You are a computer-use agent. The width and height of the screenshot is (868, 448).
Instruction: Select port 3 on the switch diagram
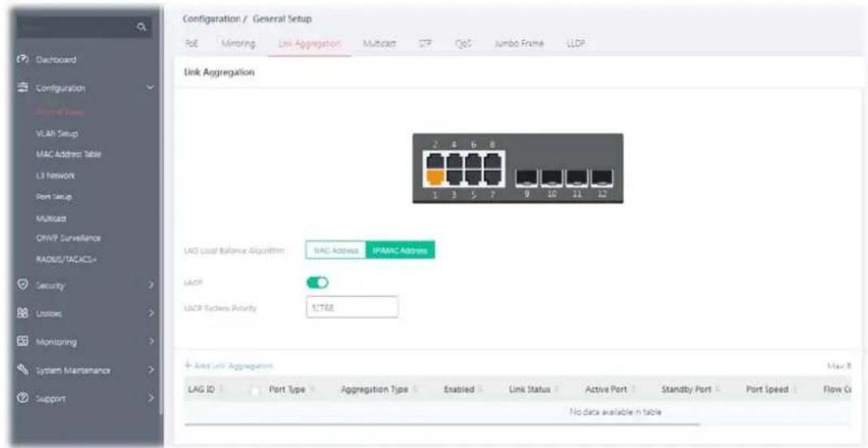[455, 177]
